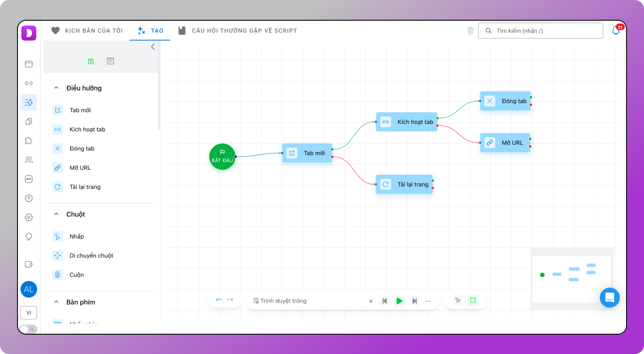Click the Tìm kiếm search field
The image size is (644, 354).
click(545, 31)
